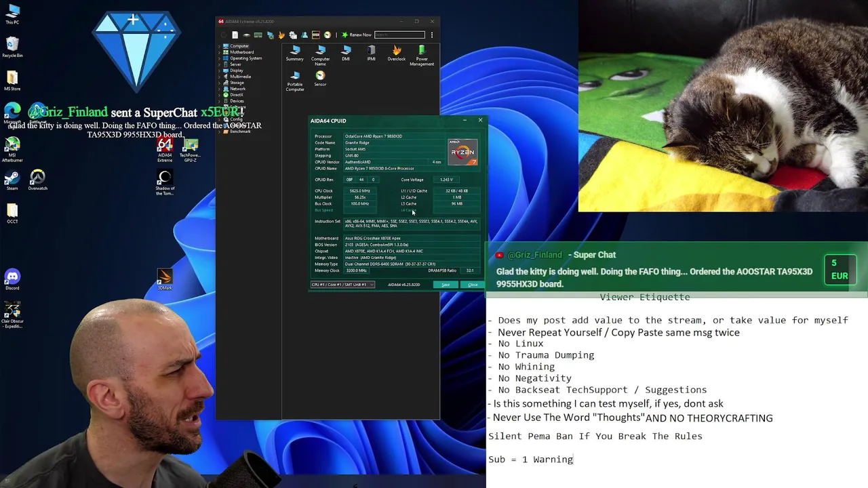The height and width of the screenshot is (488, 868).
Task: Open the Summary page icon
Action: (294, 53)
